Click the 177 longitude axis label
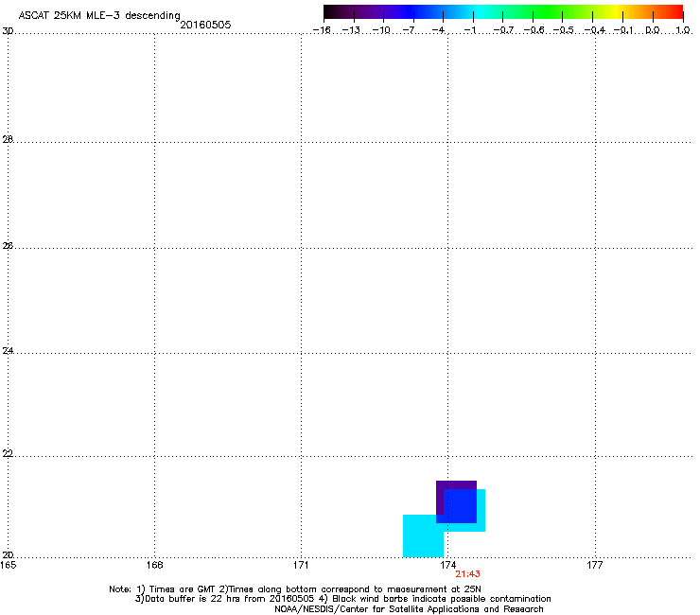The width and height of the screenshot is (700, 615). point(594,565)
